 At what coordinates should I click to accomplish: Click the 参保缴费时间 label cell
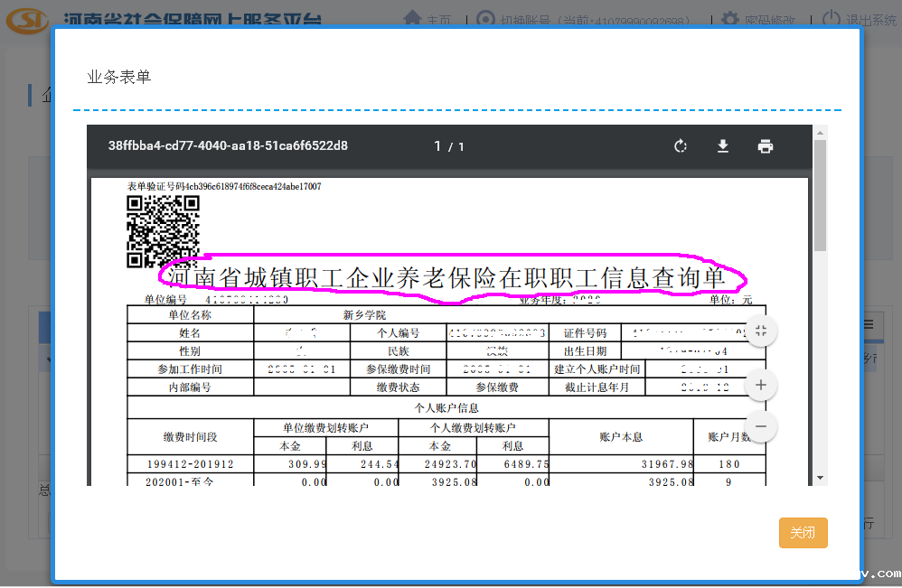(x=398, y=369)
